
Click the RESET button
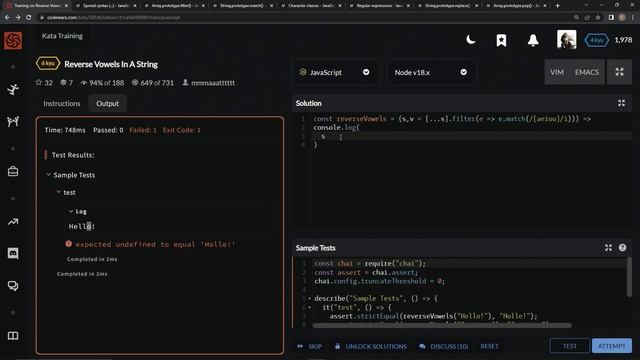[x=489, y=346]
